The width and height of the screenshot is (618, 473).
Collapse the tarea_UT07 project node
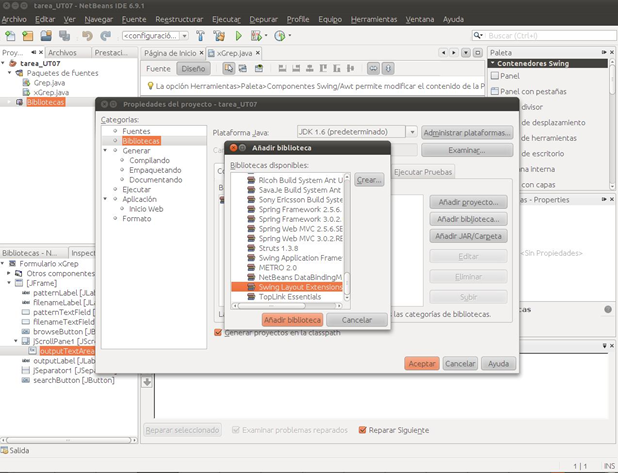click(3, 63)
